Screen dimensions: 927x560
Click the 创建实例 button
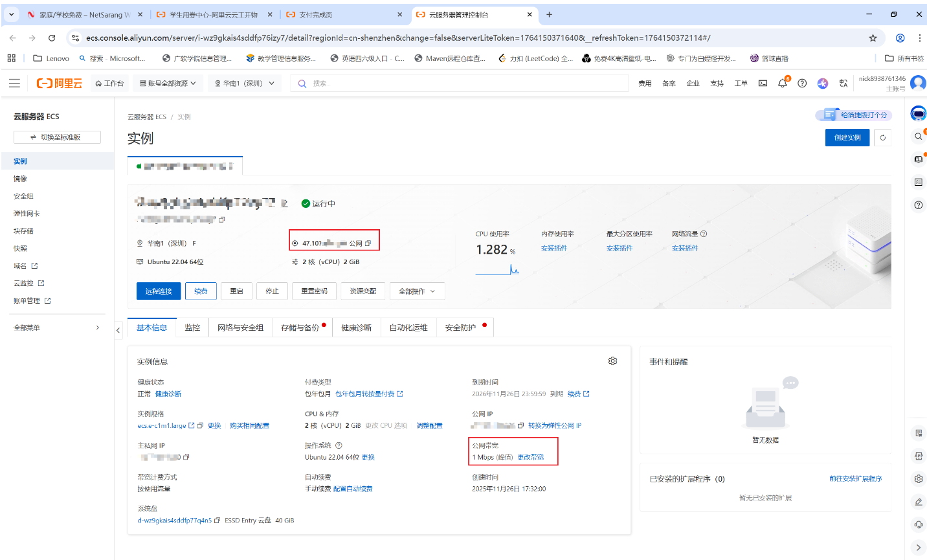tap(847, 137)
